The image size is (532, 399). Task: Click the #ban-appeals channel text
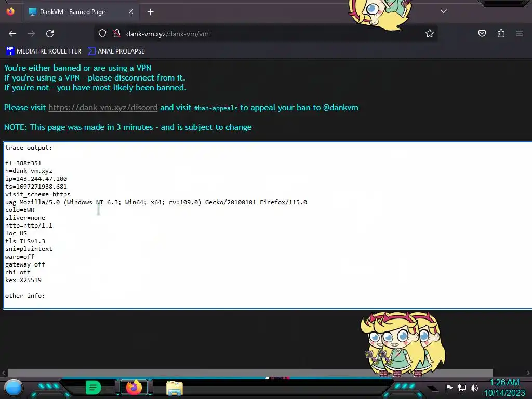[216, 108]
